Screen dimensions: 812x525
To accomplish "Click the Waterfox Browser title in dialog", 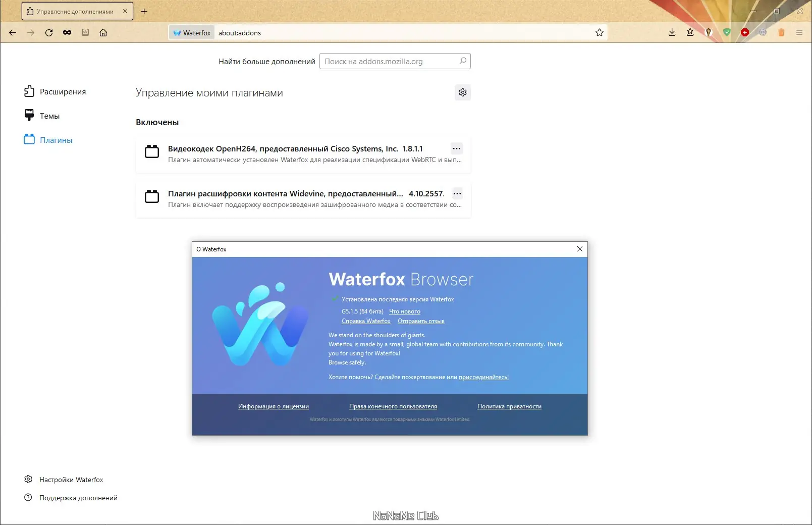I will pos(401,280).
